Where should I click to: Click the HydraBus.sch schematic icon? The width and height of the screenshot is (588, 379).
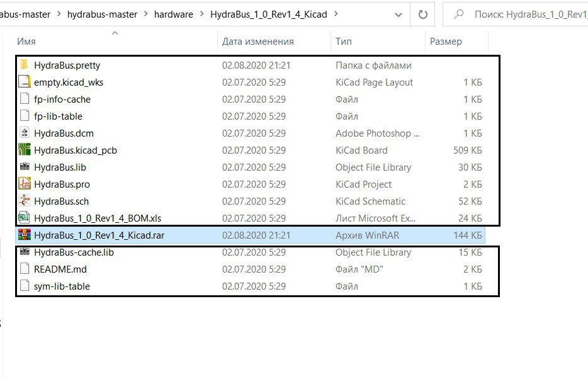[x=25, y=201]
